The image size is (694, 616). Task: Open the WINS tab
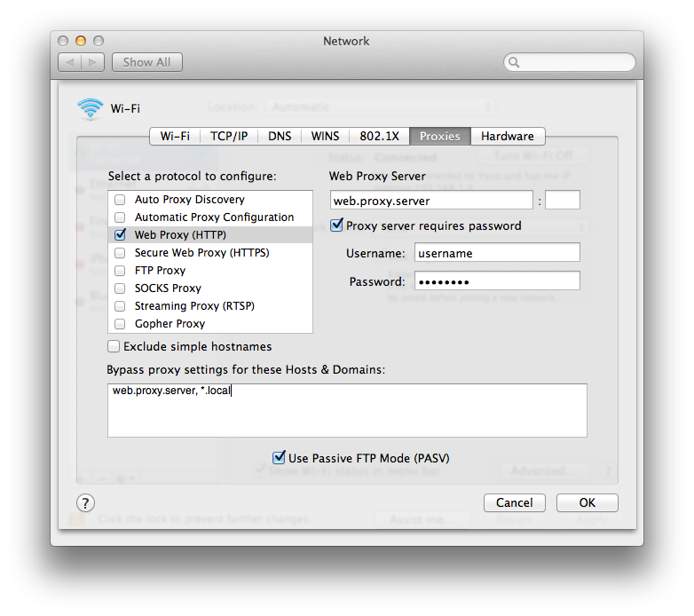pos(326,136)
